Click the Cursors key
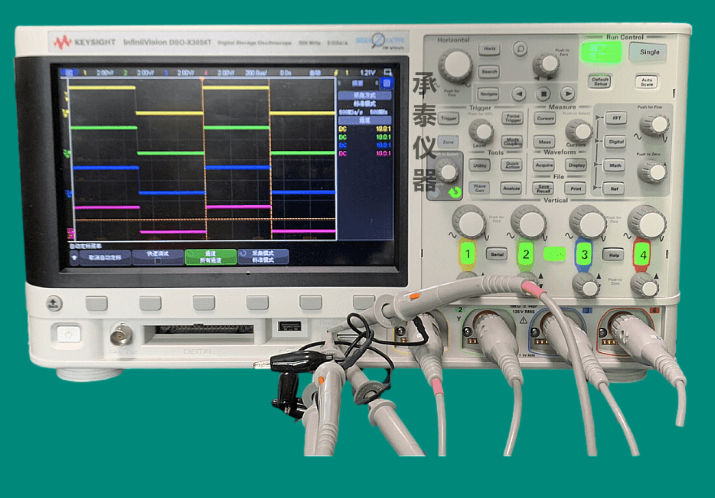 point(545,119)
